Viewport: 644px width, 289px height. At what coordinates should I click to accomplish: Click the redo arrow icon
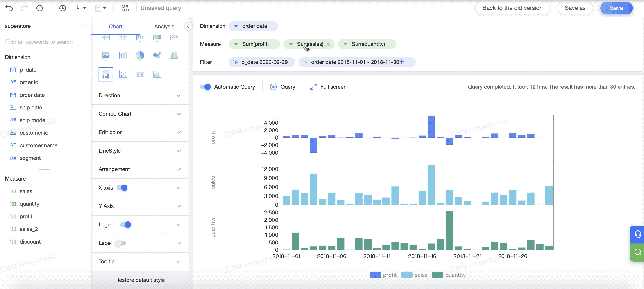click(x=24, y=8)
